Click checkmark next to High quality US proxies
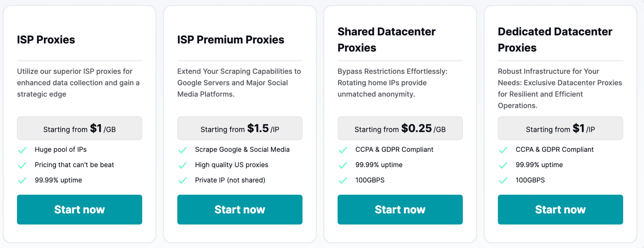 point(183,165)
